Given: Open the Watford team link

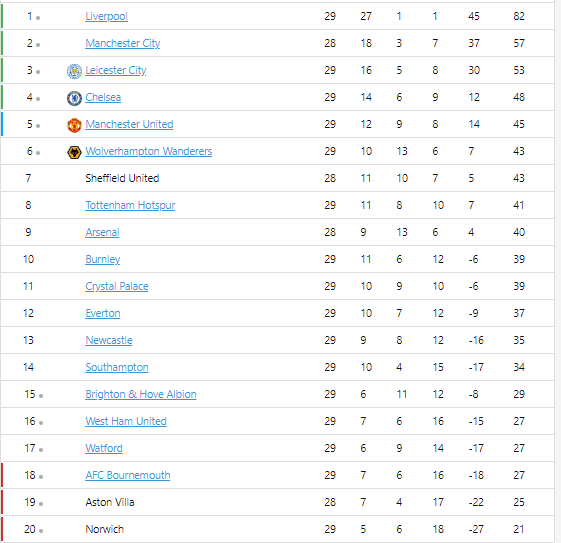Looking at the screenshot, I should (104, 449).
